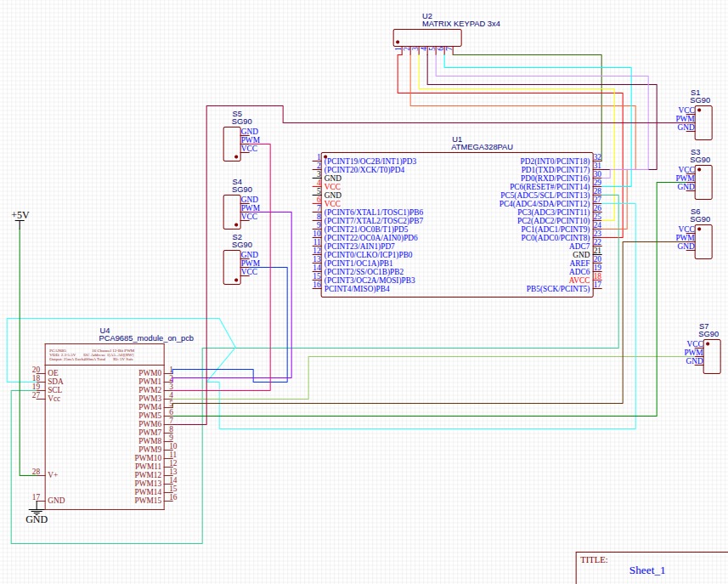Click the GND pin label of S3
The width and height of the screenshot is (728, 584).
[x=686, y=187]
